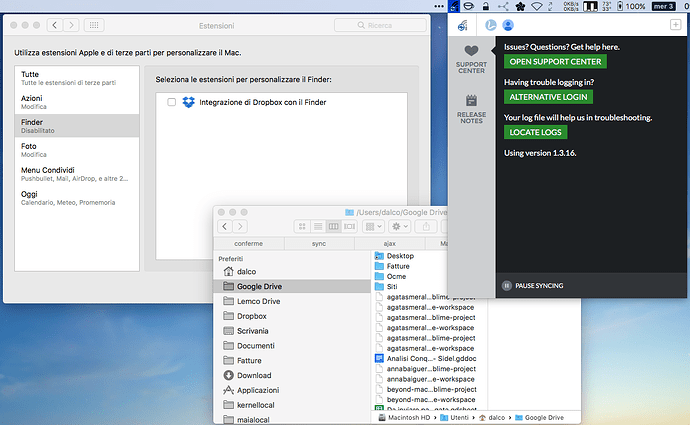Image resolution: width=690 pixels, height=425 pixels.
Task: Select Applicazioni in Finder sidebar
Action: 292,390
